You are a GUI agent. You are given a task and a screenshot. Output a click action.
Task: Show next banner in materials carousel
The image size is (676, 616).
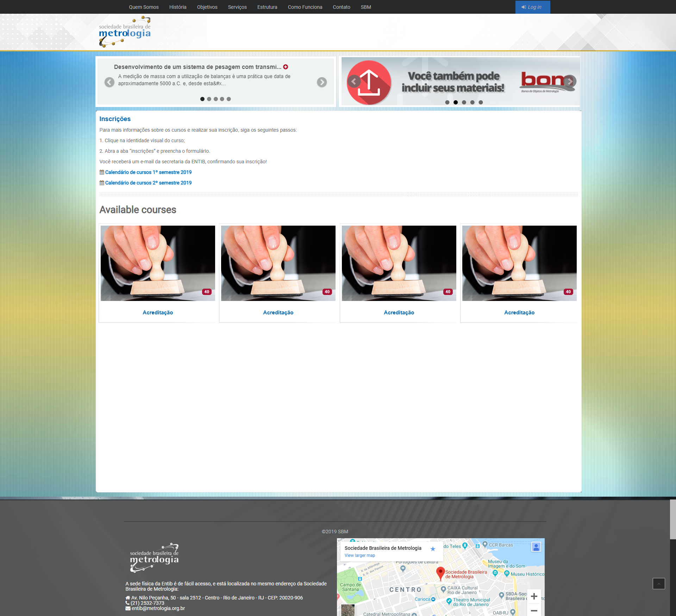point(570,81)
